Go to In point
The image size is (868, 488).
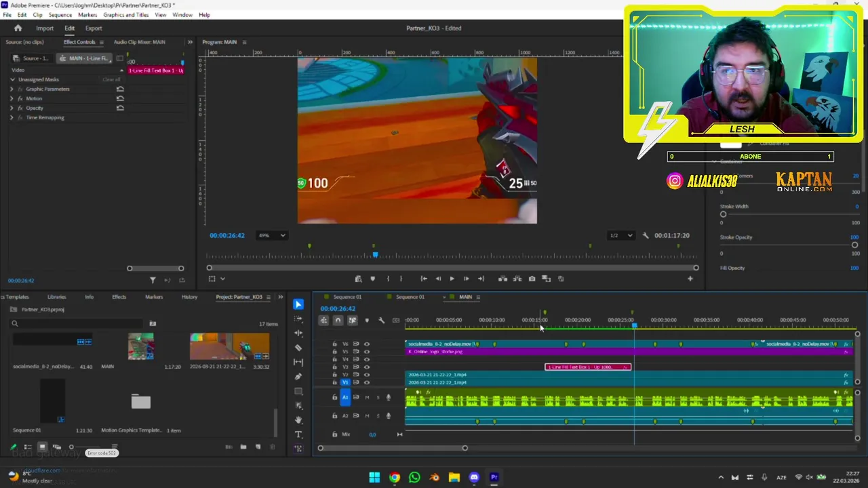tap(423, 279)
